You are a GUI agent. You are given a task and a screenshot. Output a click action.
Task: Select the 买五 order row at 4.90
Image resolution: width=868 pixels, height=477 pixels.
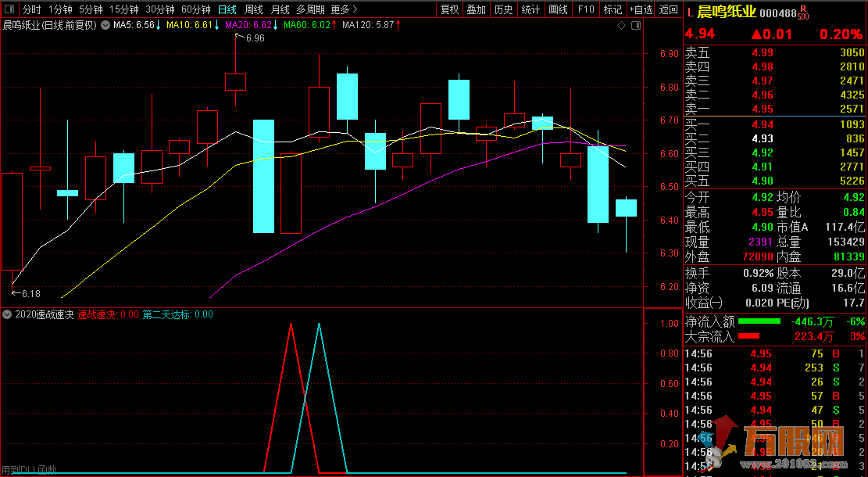[x=774, y=181]
